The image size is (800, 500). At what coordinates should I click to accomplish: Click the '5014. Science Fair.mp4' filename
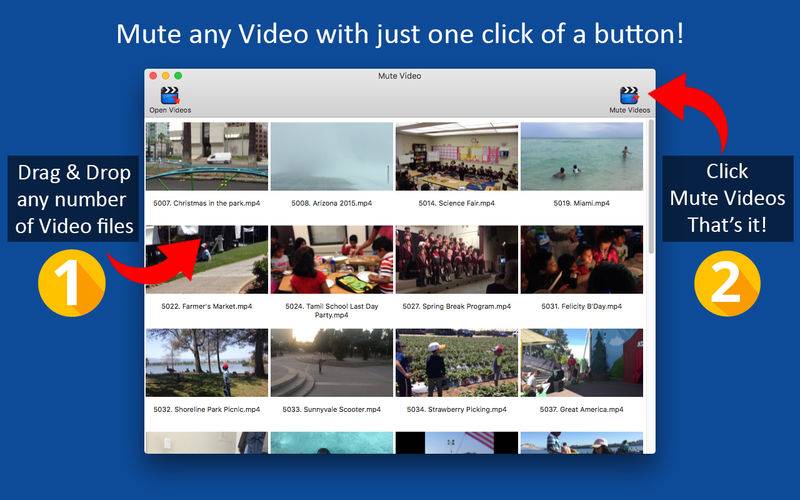click(x=457, y=203)
